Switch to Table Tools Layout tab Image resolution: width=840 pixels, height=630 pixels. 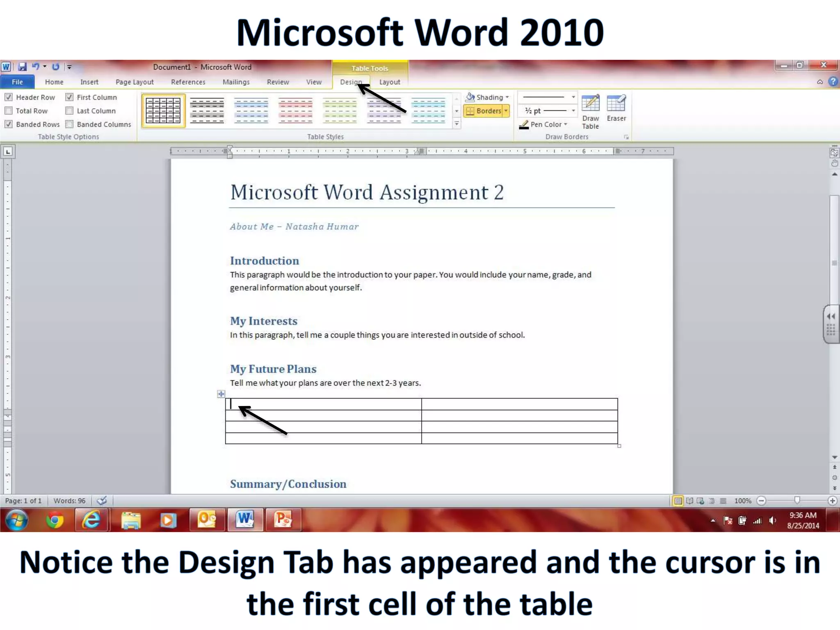390,82
